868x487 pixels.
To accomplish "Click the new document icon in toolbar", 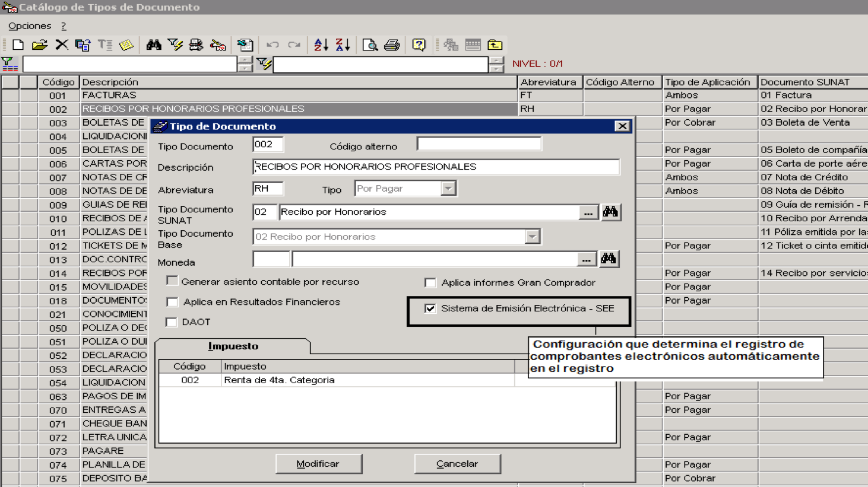I will point(18,45).
